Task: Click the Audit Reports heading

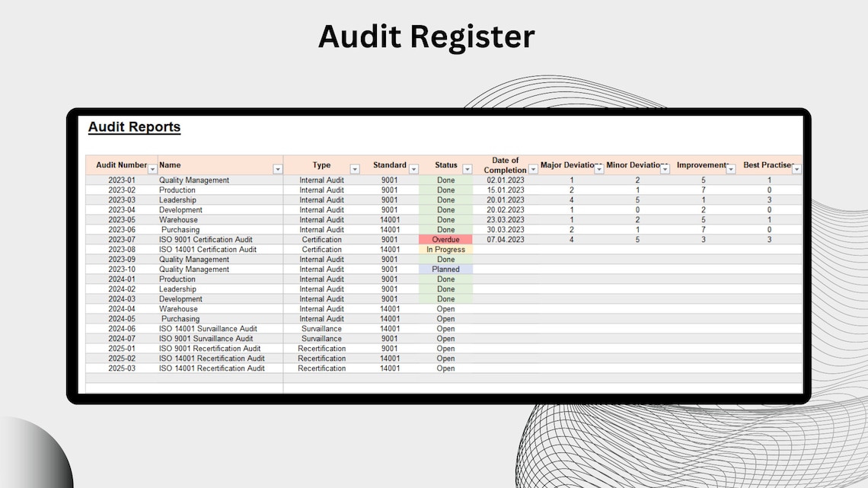Action: pyautogui.click(x=134, y=127)
